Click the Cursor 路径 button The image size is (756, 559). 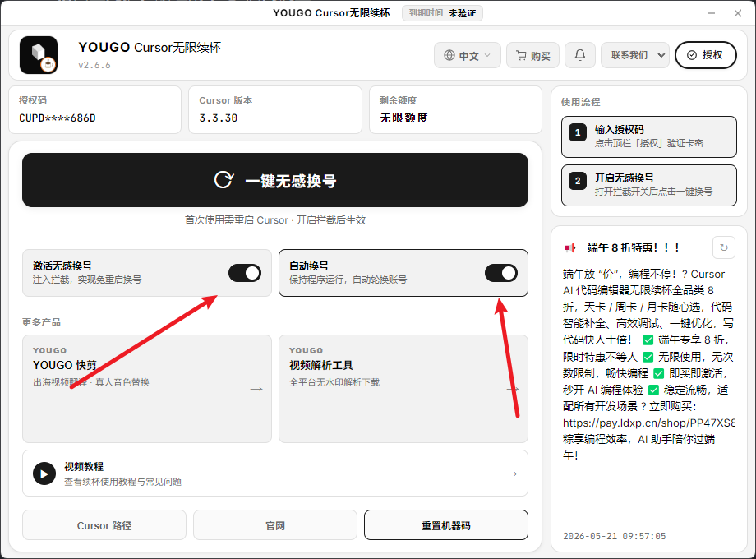click(x=104, y=525)
